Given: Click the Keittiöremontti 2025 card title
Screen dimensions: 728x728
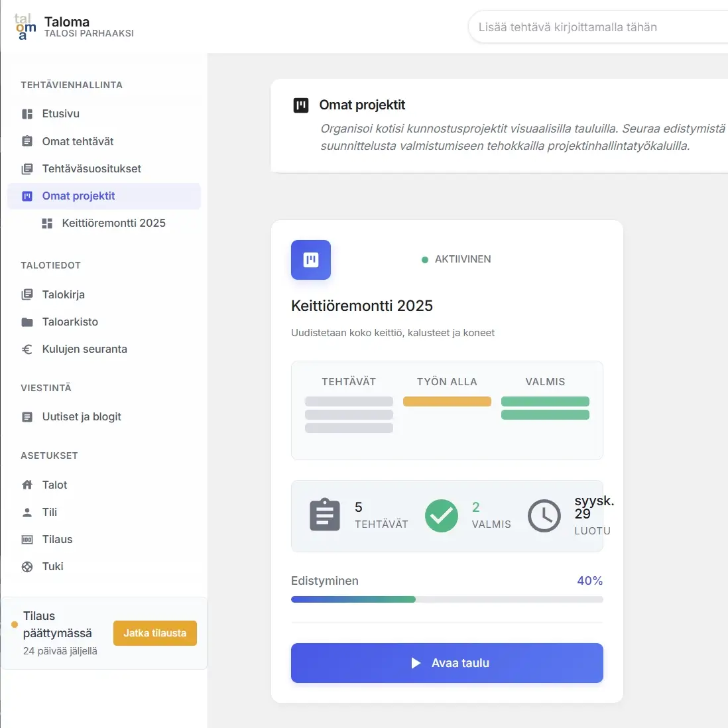Looking at the screenshot, I should 361,306.
